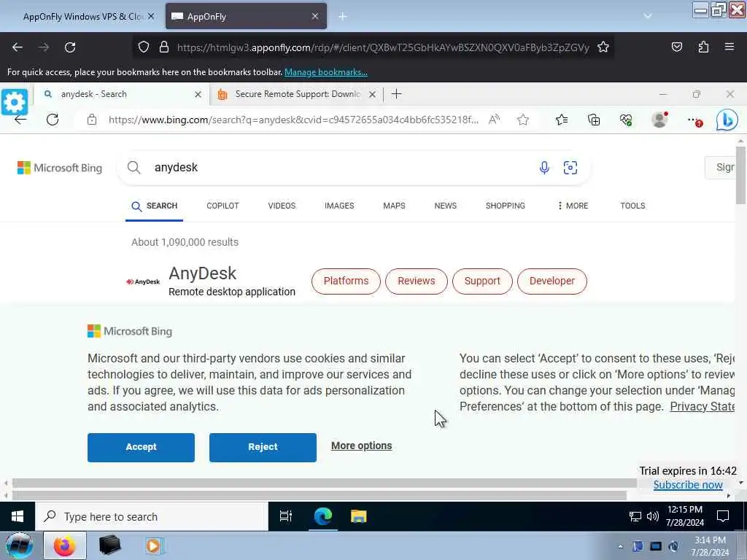Click the Firefox address bar URL
The image size is (747, 560).
[383, 47]
